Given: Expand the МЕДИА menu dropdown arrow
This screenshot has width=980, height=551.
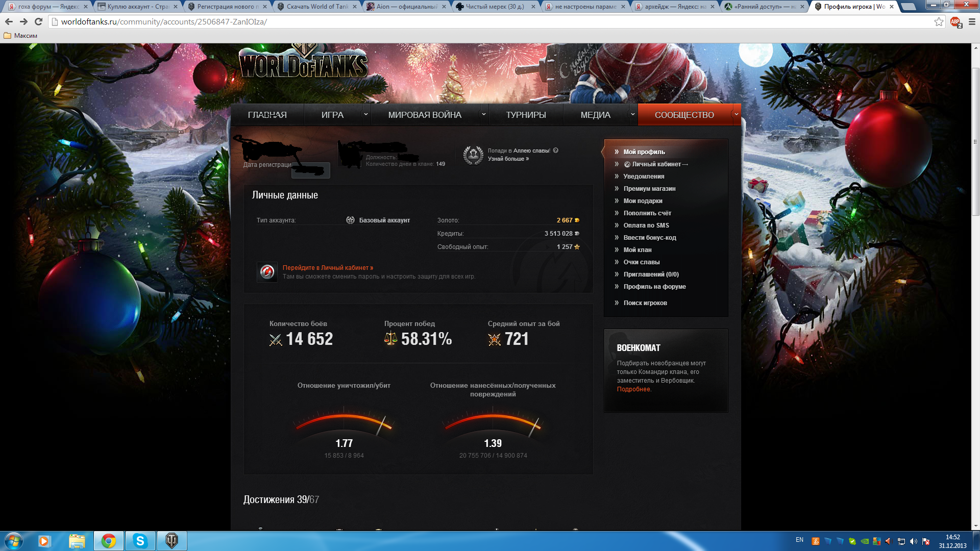Looking at the screenshot, I should 632,114.
